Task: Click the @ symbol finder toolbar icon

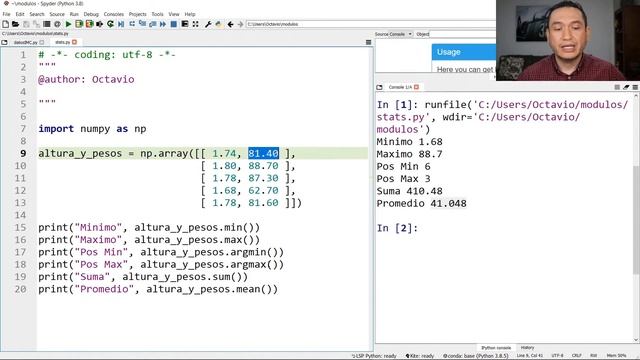Action: click(x=57, y=24)
